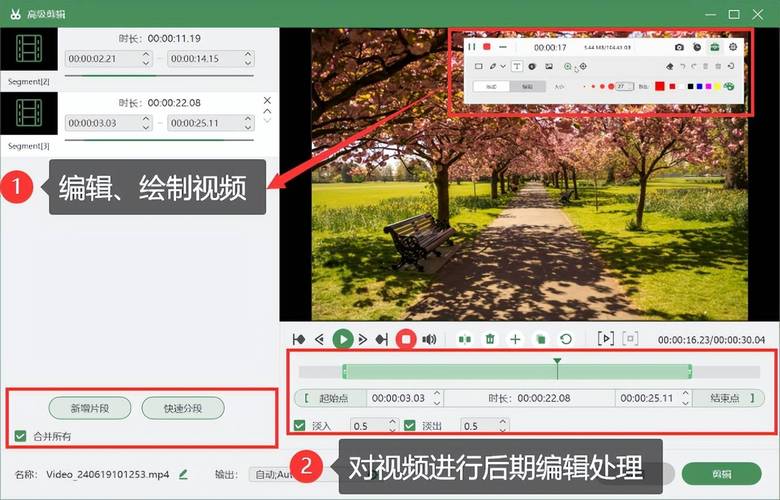Click the trash delete segment icon
780x500 pixels.
[x=490, y=339]
